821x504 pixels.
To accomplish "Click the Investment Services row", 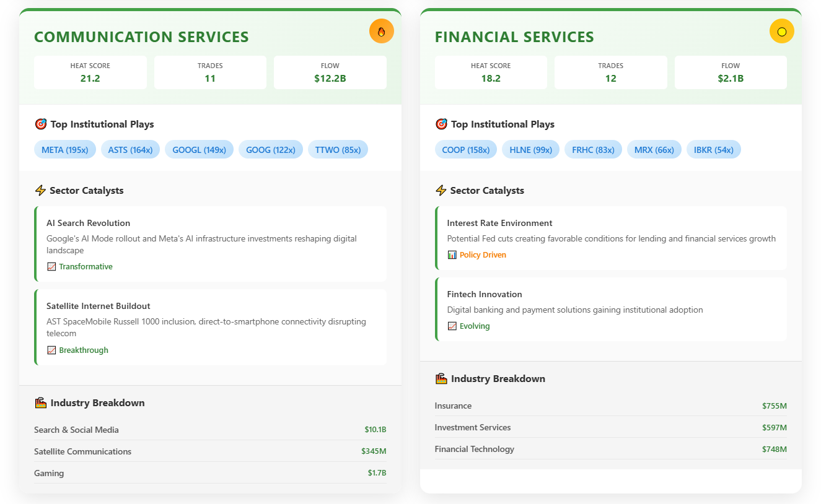I will [611, 427].
